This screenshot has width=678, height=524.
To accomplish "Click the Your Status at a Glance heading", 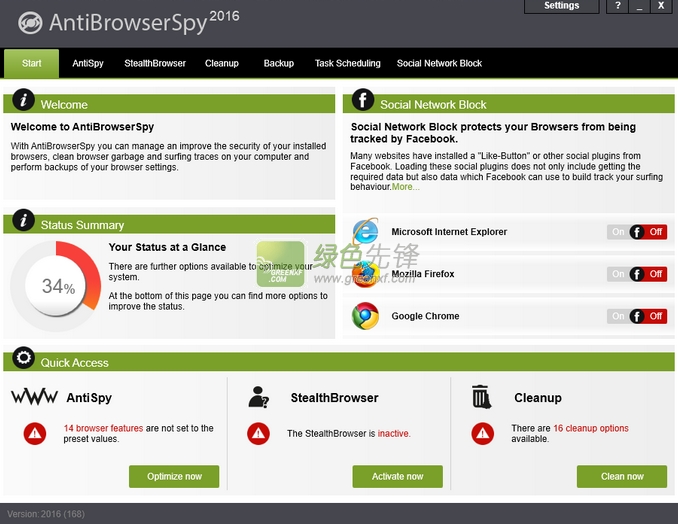I will point(167,247).
